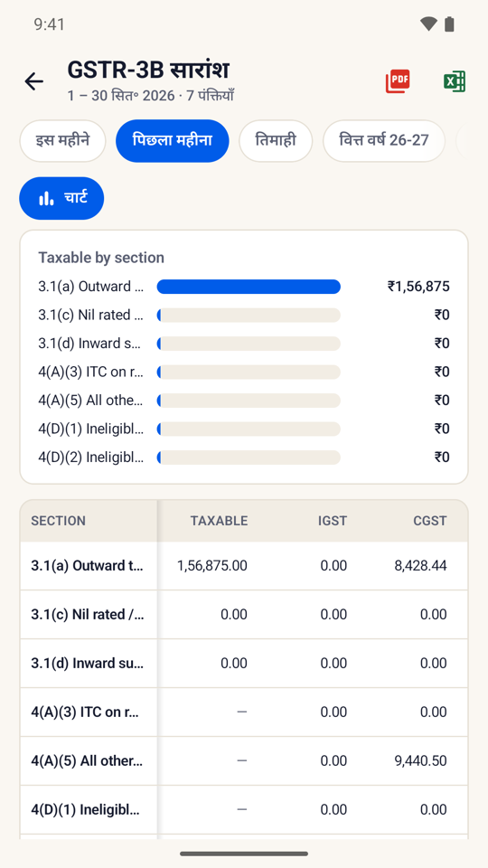Screen dimensions: 488x868
Task: Click the 4(D)(1) Ineligible chart label
Action: (90, 429)
